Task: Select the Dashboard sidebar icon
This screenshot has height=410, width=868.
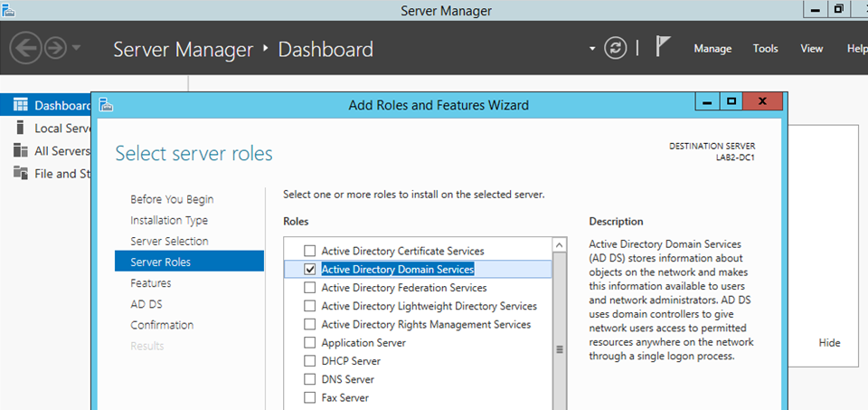Action: (20, 105)
